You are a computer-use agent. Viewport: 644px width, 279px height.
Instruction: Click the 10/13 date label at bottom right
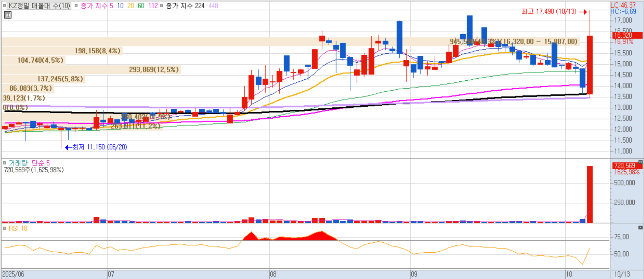pyautogui.click(x=622, y=274)
